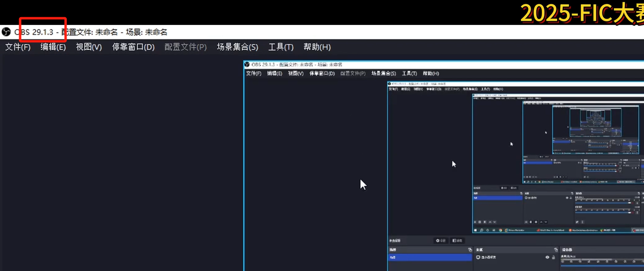Click the search icon in the previewed taskbar
The image size is (644, 271).
click(482, 230)
